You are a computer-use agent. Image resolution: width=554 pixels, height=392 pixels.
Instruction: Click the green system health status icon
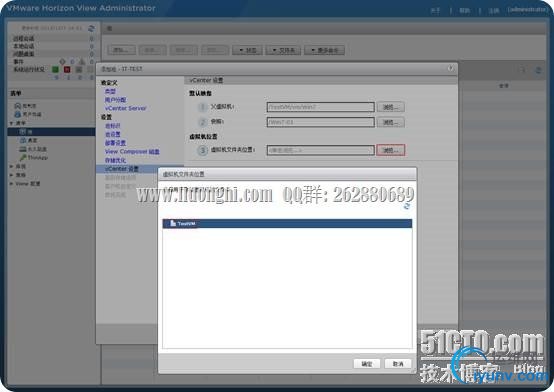pos(55,69)
